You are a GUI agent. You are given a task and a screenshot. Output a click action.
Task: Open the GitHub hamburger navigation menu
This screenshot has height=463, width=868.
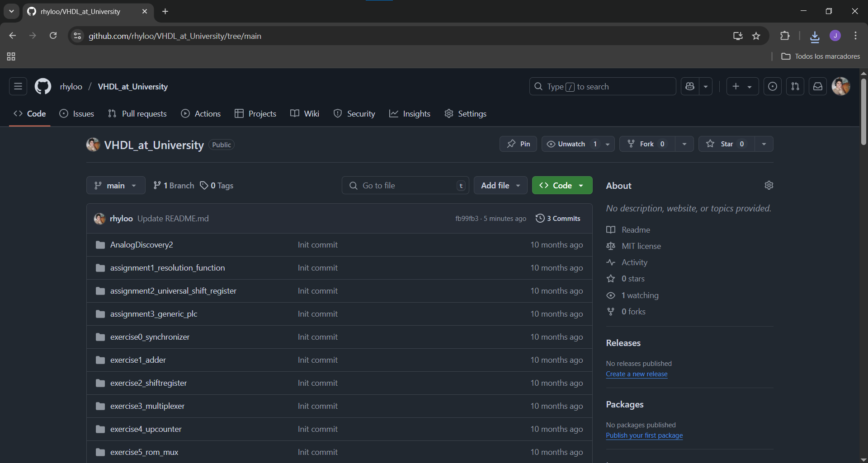(18, 86)
